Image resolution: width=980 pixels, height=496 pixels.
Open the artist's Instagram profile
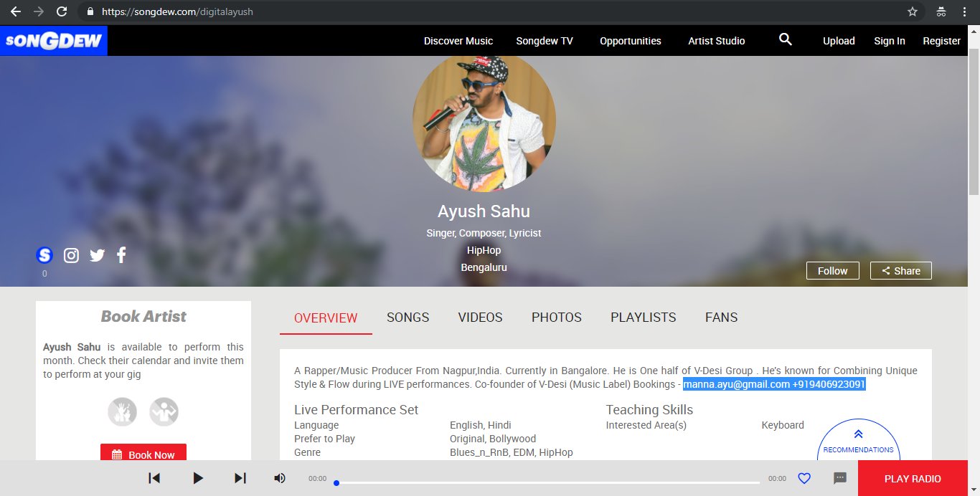[71, 255]
